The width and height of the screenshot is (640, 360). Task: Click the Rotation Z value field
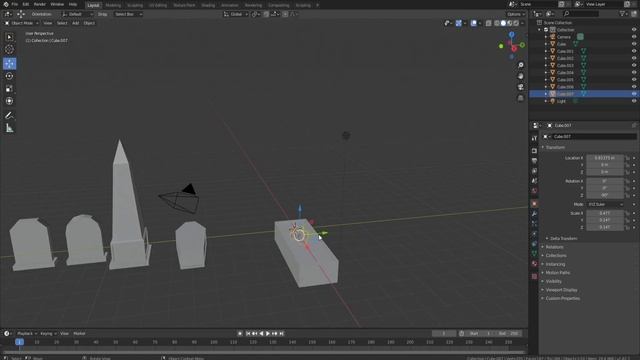[x=605, y=195]
